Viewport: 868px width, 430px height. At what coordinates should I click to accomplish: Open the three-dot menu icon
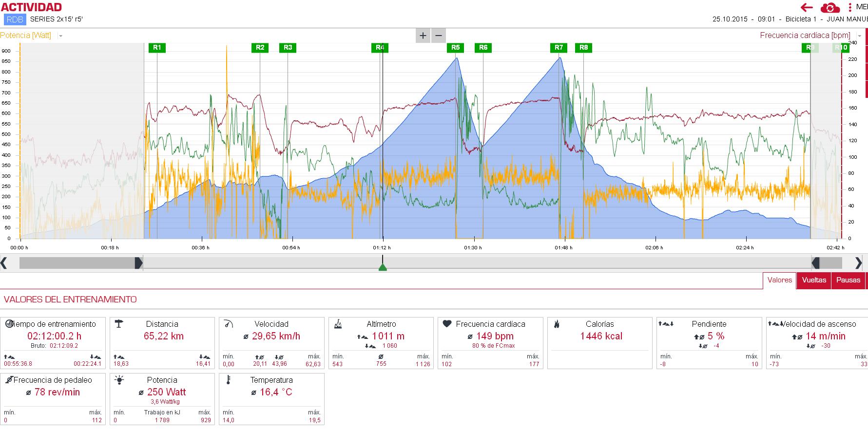point(850,7)
